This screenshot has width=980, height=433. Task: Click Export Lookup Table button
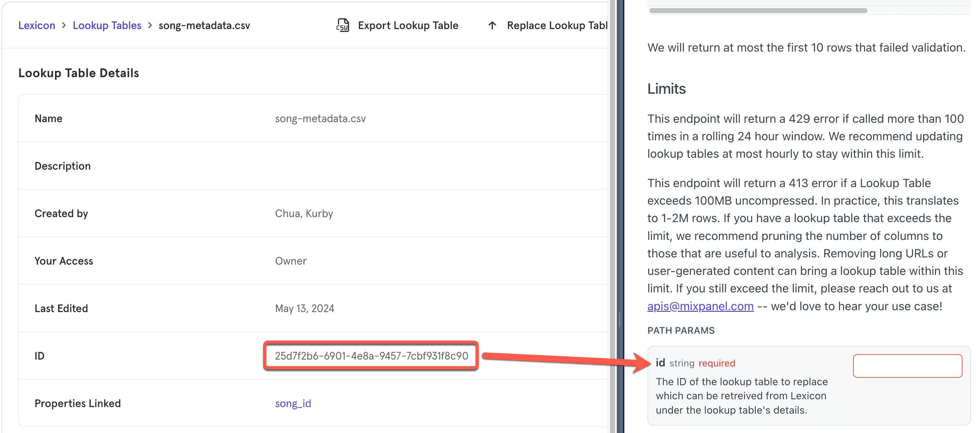point(408,26)
